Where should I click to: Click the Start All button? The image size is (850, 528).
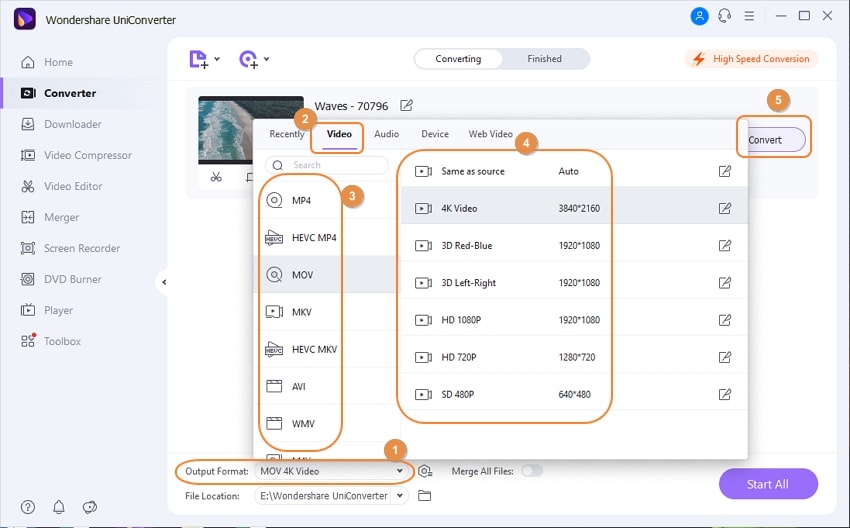click(768, 484)
